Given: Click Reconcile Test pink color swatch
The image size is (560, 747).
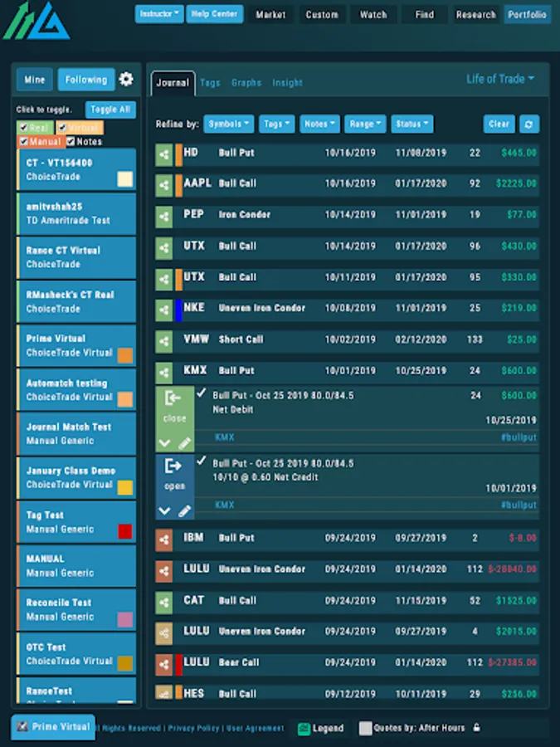Looking at the screenshot, I should tap(125, 619).
